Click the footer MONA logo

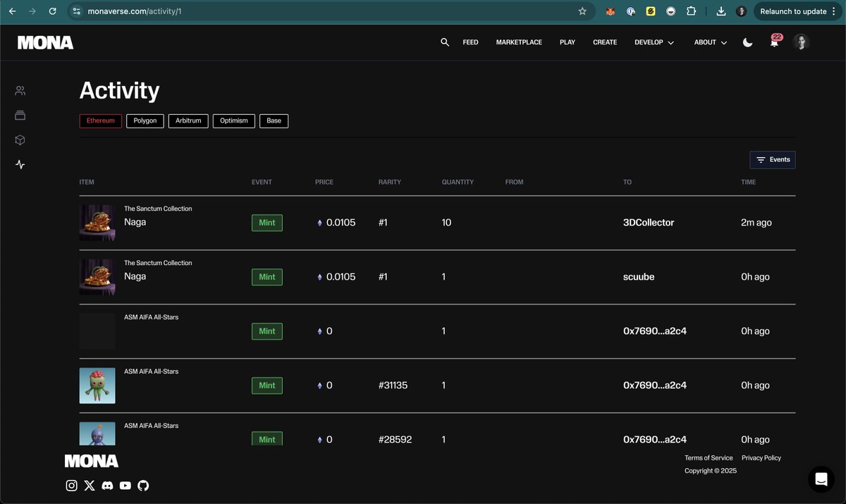click(92, 461)
